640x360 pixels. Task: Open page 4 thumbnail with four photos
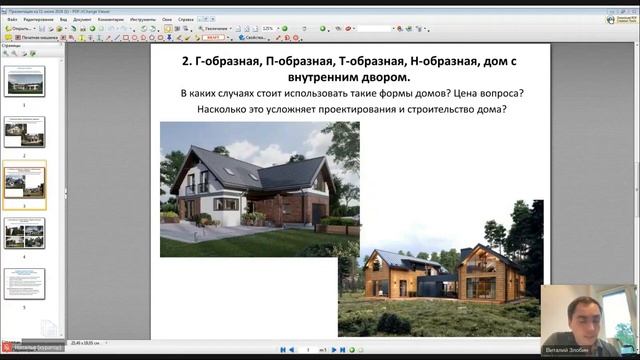click(x=24, y=233)
